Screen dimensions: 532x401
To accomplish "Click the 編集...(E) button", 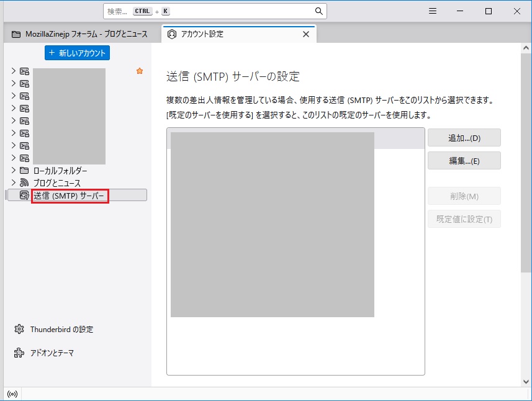I will [464, 161].
